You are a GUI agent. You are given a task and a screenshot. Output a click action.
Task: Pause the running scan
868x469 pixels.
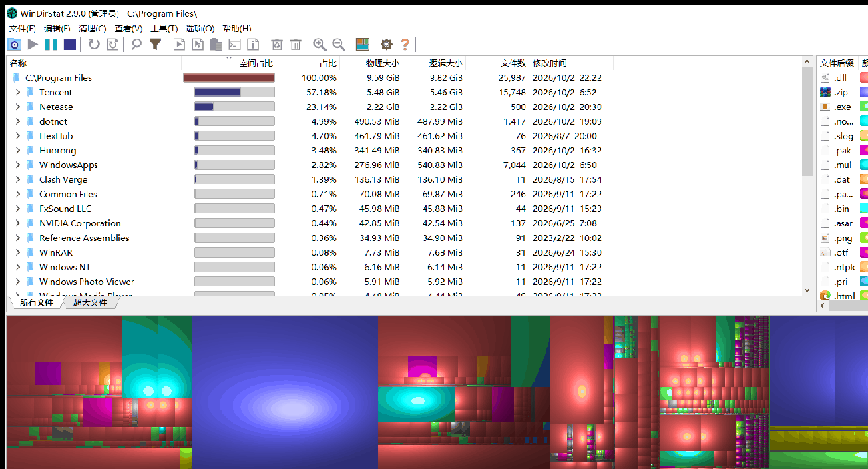coord(51,44)
